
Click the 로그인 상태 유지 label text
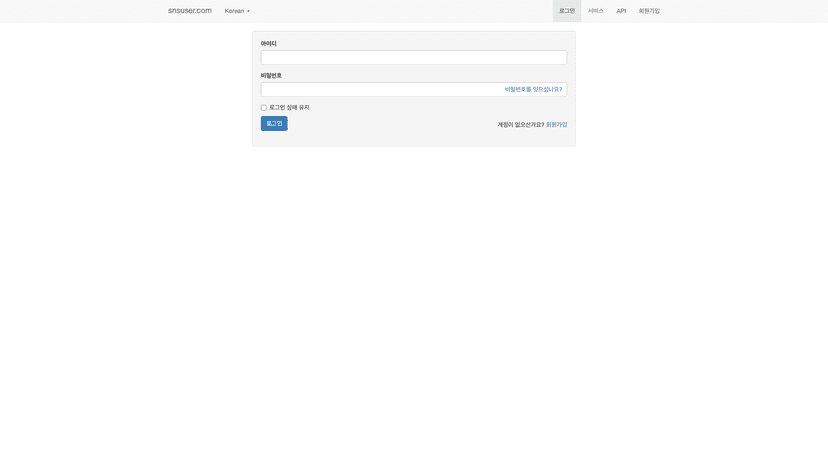[x=289, y=108]
